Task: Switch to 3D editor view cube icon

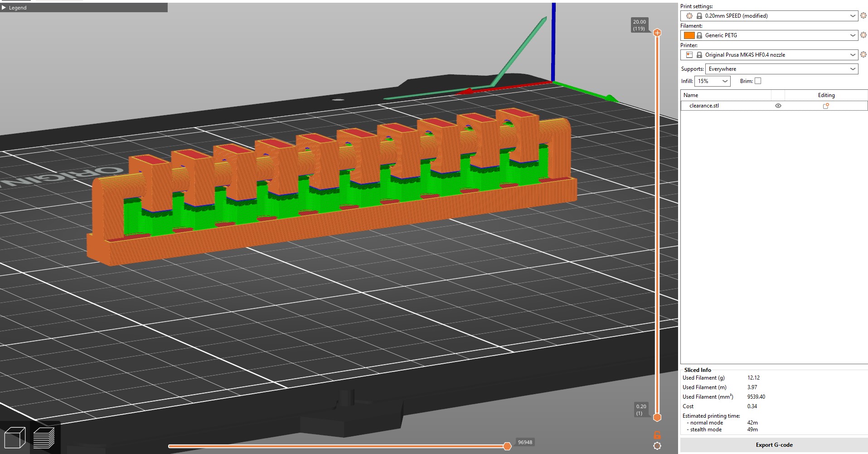Action: pyautogui.click(x=15, y=438)
